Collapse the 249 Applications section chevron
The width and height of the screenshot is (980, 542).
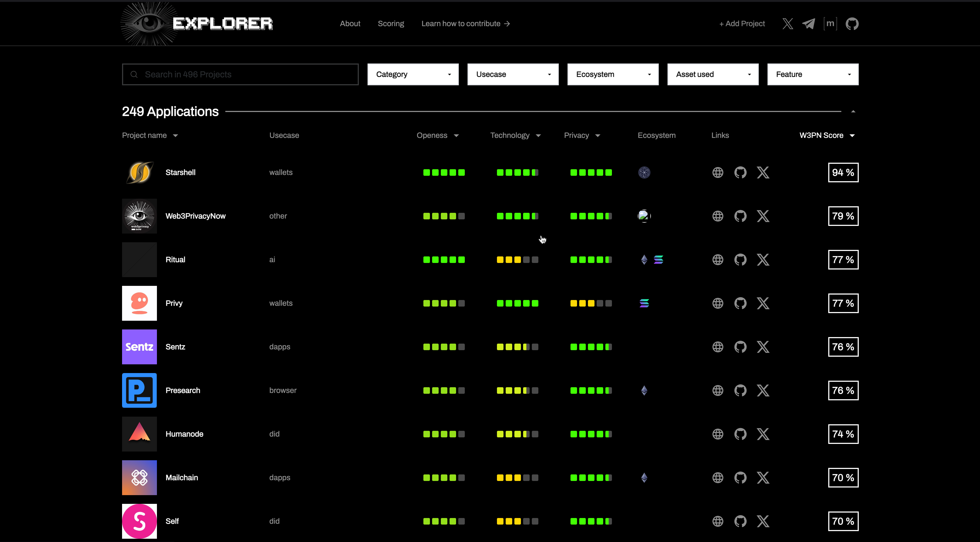(x=853, y=111)
